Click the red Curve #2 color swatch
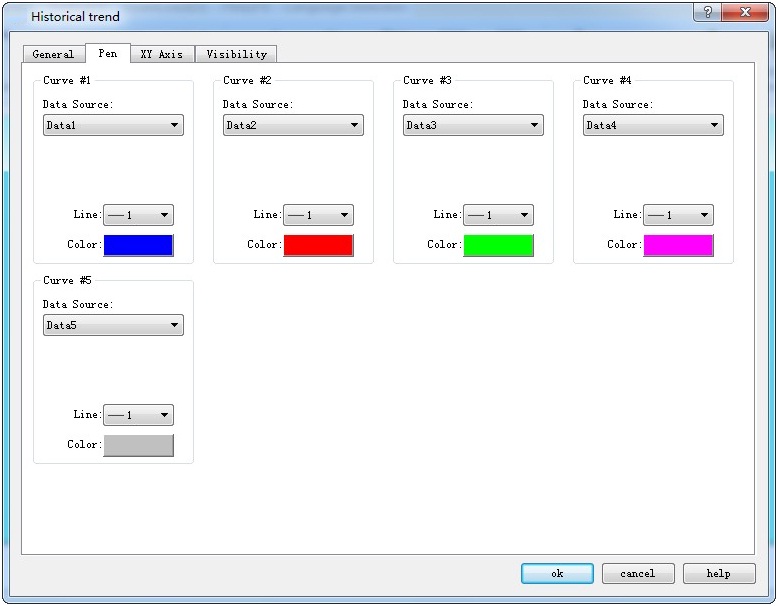The image size is (778, 606). click(x=318, y=245)
